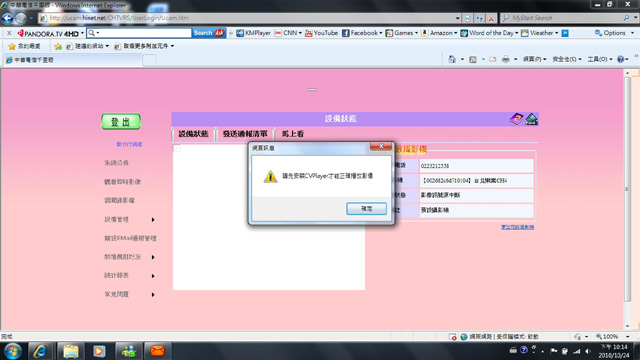The image size is (640, 360).
Task: Click the IE Home icon in command bar
Action: [x=452, y=60]
